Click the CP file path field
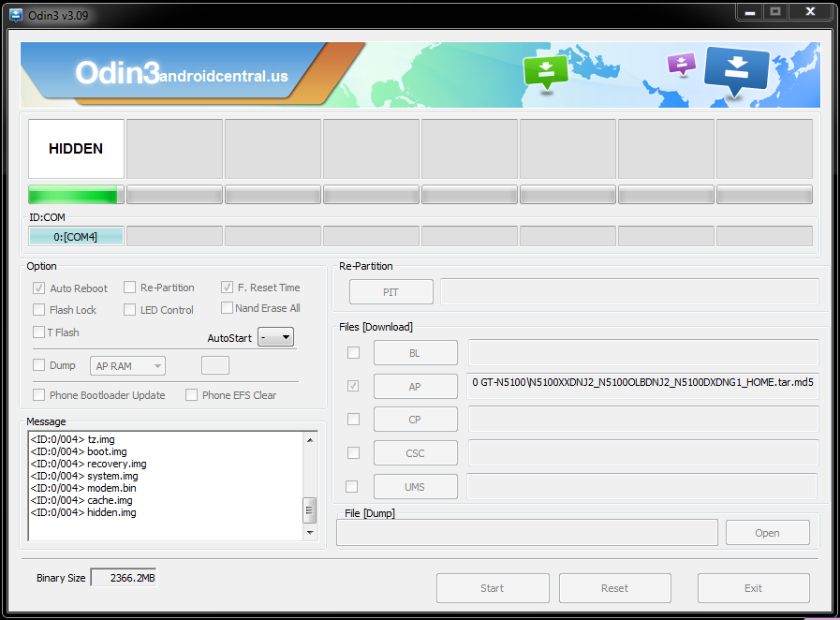The image size is (840, 620). (x=643, y=419)
